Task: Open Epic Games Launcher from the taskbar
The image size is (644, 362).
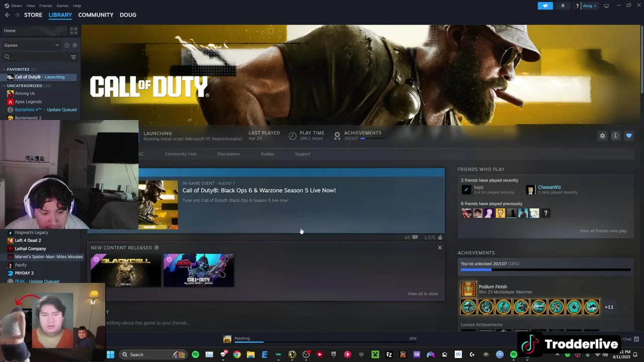Action: [x=334, y=354]
